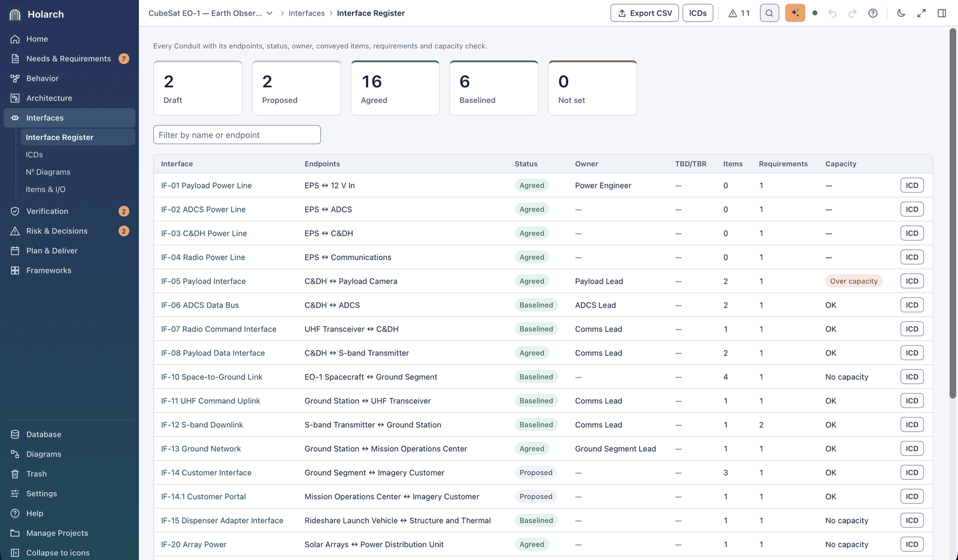Viewport: 958px width, 560px height.
Task: Select Items & I/O in sidebar
Action: click(78, 189)
